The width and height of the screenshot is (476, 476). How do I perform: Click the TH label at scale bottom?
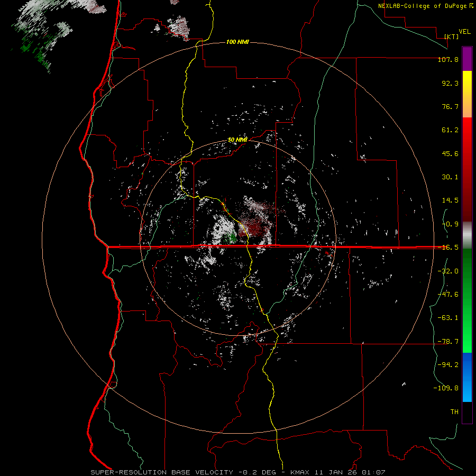pos(454,412)
